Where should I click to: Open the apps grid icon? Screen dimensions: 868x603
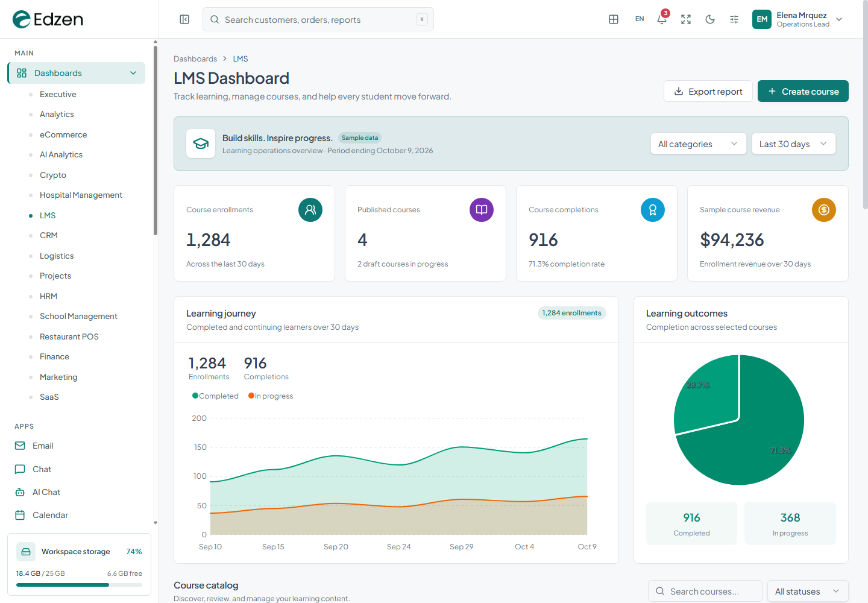tap(614, 19)
